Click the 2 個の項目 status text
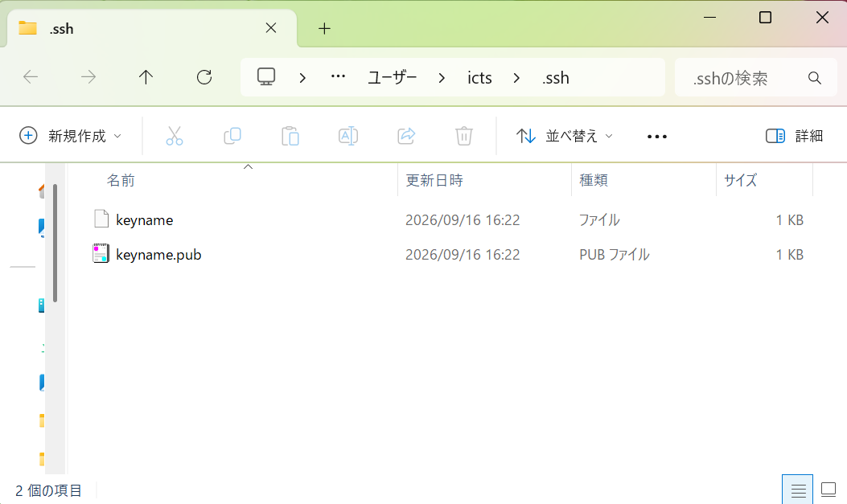Image resolution: width=847 pixels, height=504 pixels. pos(48,490)
